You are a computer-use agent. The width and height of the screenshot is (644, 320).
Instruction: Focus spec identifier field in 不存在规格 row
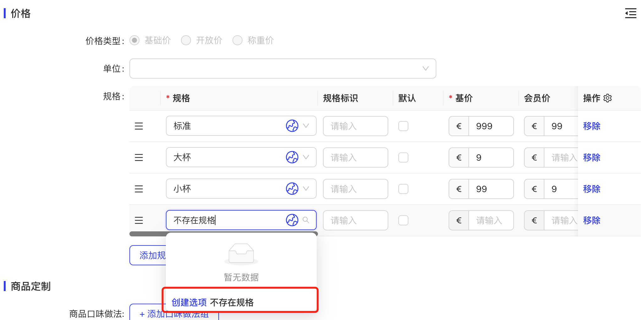pos(356,220)
